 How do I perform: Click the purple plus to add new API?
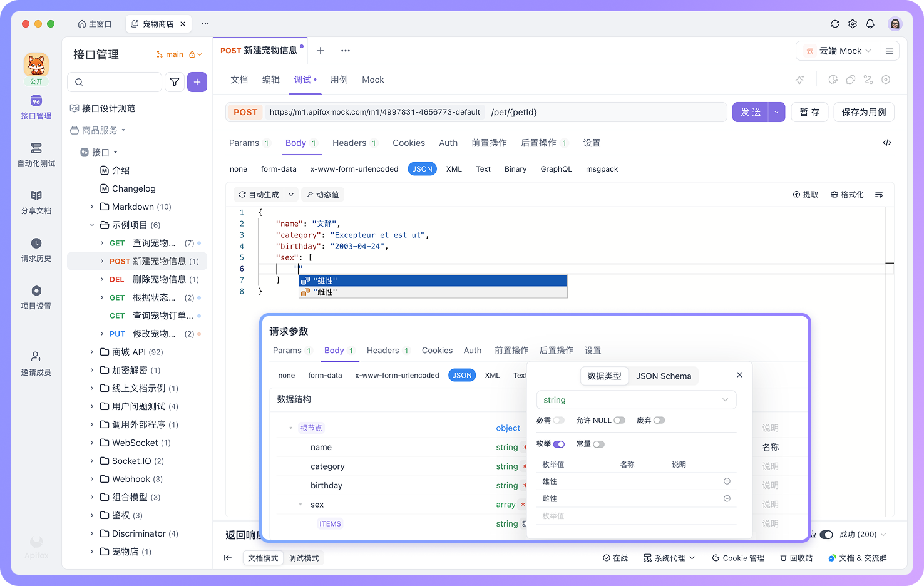click(197, 82)
